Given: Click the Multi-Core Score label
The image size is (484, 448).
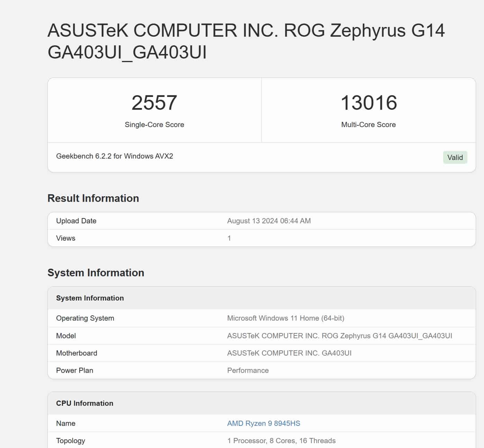Looking at the screenshot, I should 368,125.
